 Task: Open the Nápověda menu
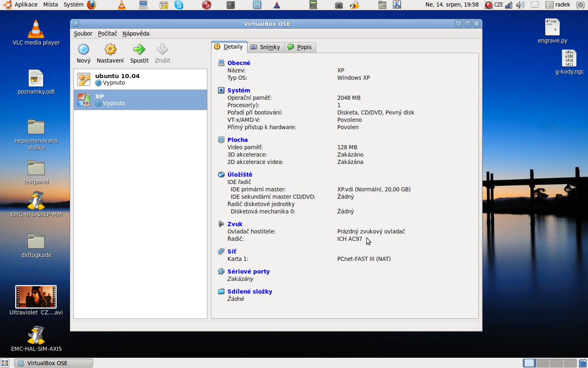coord(136,34)
